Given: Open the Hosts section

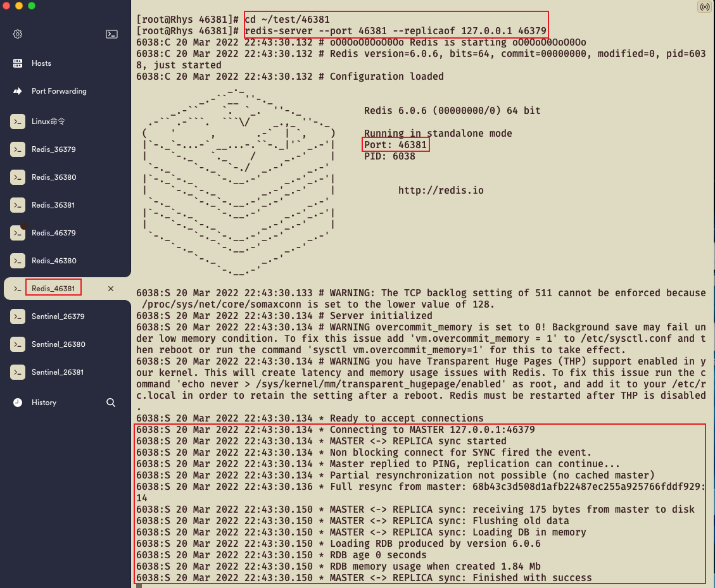Looking at the screenshot, I should click(41, 63).
